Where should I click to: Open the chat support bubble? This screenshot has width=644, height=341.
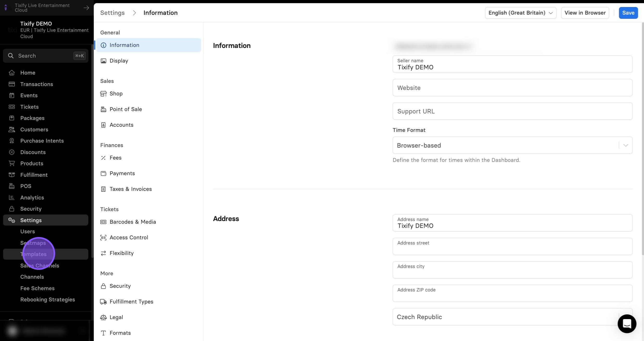(627, 324)
